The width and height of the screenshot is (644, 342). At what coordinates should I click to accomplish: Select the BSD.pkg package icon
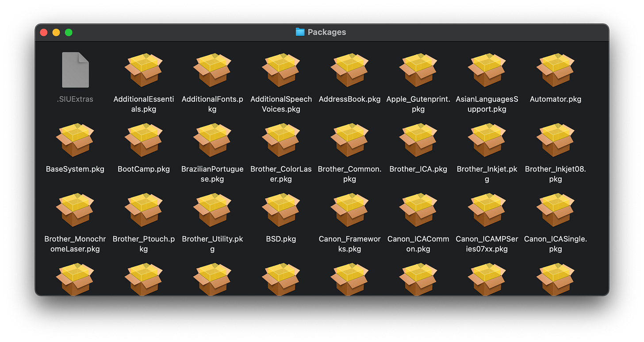point(281,210)
